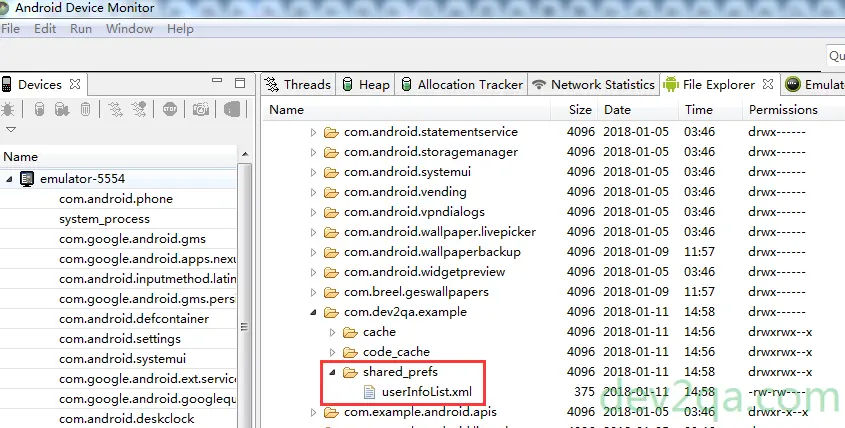Select com.android.settings process
The width and height of the screenshot is (845, 428).
(x=120, y=339)
